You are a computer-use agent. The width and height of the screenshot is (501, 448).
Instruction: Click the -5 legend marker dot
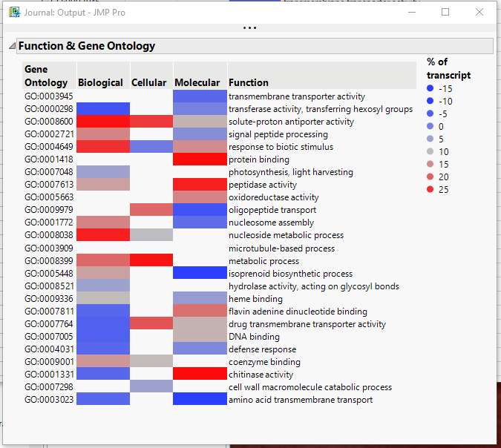click(430, 113)
